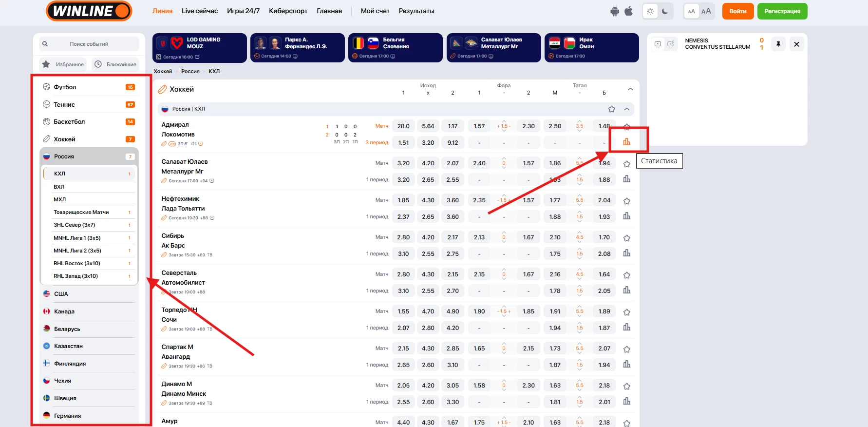Screen dimensions: 868x427
Task: Pick odds 28.0 for Адмирал match win
Action: point(403,126)
